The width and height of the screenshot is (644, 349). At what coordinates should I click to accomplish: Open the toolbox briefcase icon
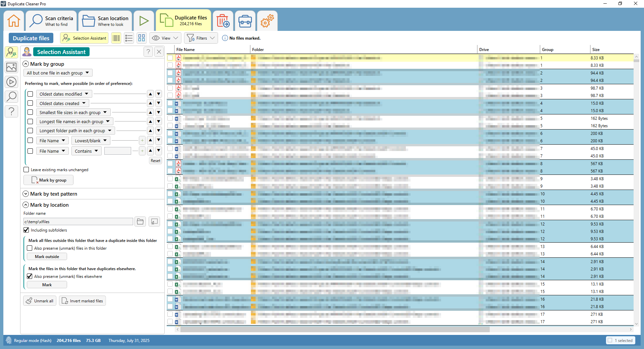pos(245,21)
